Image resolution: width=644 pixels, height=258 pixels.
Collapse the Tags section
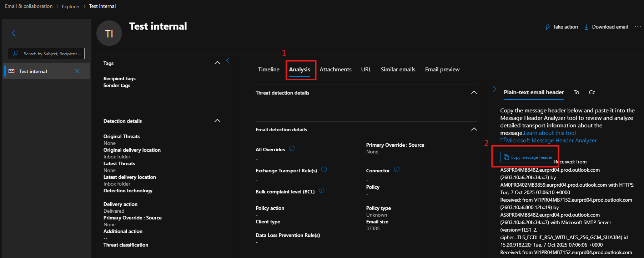[x=217, y=63]
